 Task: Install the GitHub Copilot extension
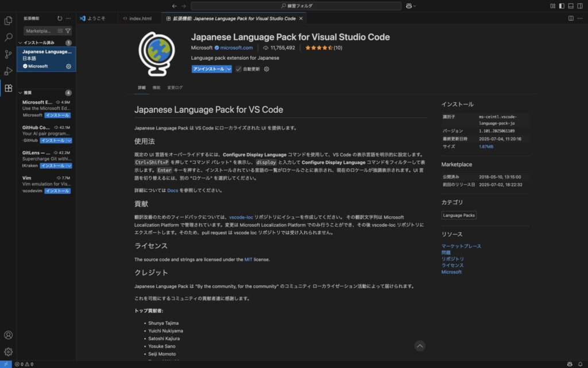coord(53,140)
